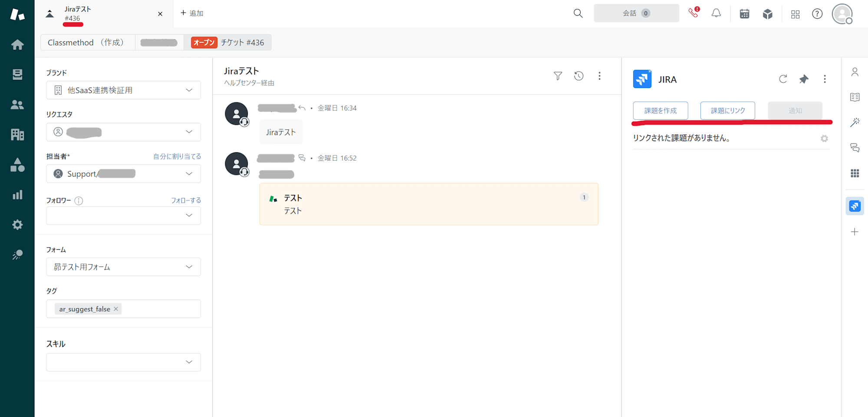Open Reporting bar chart icon
This screenshot has width=868, height=417.
(x=17, y=194)
